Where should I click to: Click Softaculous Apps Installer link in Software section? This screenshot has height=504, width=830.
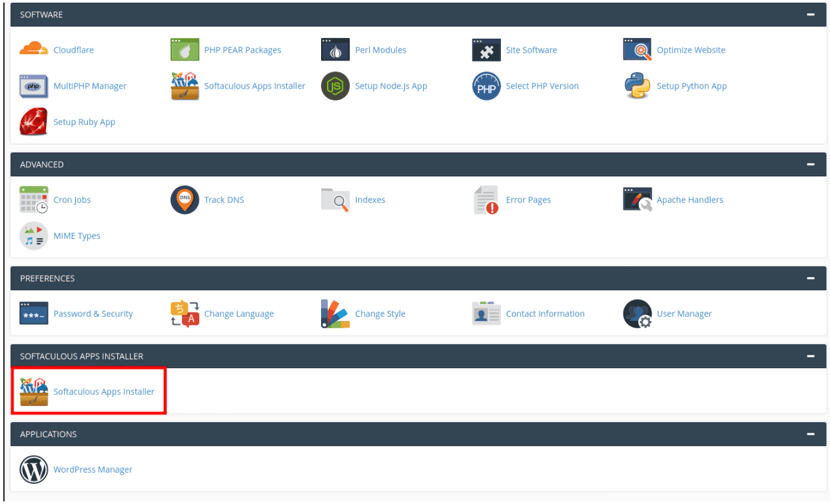[254, 86]
